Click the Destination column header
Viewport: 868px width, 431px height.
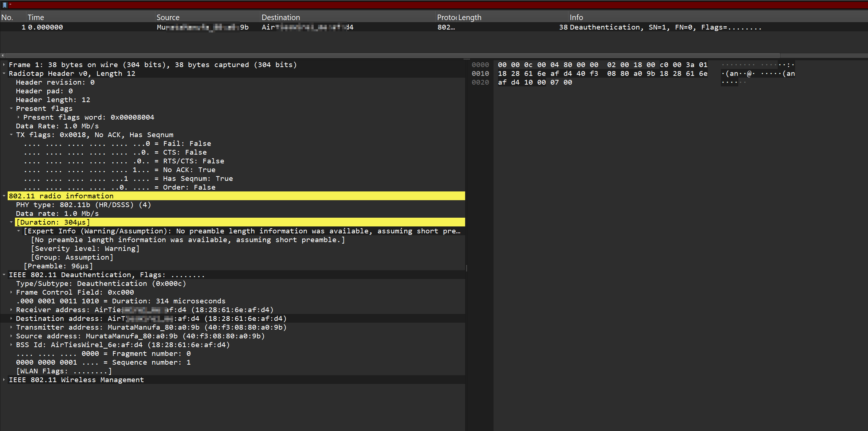pyautogui.click(x=280, y=18)
